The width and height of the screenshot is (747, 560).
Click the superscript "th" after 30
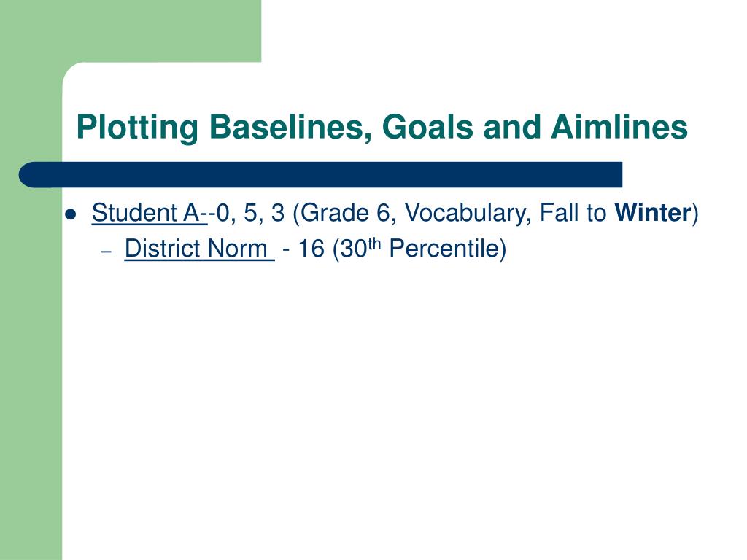tap(374, 244)
